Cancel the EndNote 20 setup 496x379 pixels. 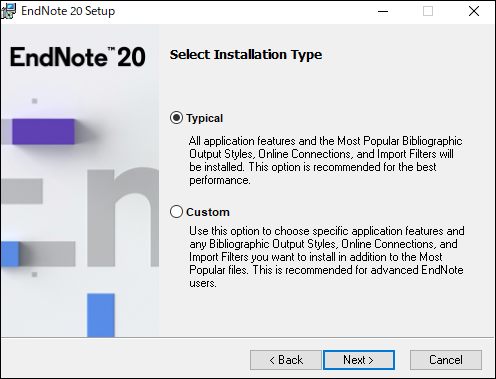pyautogui.click(x=446, y=360)
